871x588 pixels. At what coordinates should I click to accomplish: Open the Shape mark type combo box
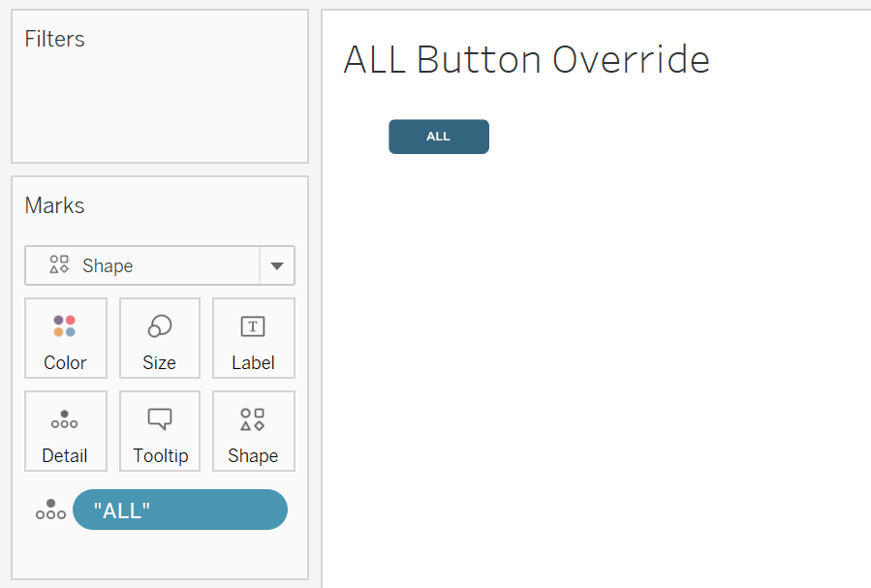pyautogui.click(x=160, y=266)
